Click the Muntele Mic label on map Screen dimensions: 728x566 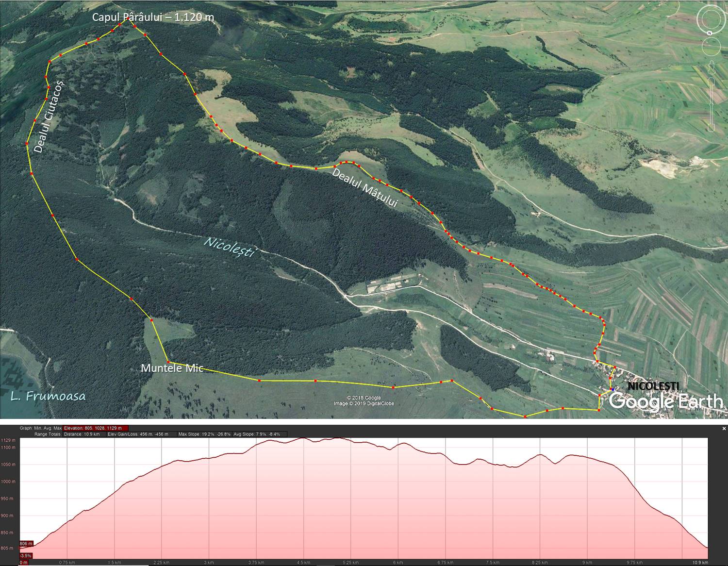tap(172, 368)
